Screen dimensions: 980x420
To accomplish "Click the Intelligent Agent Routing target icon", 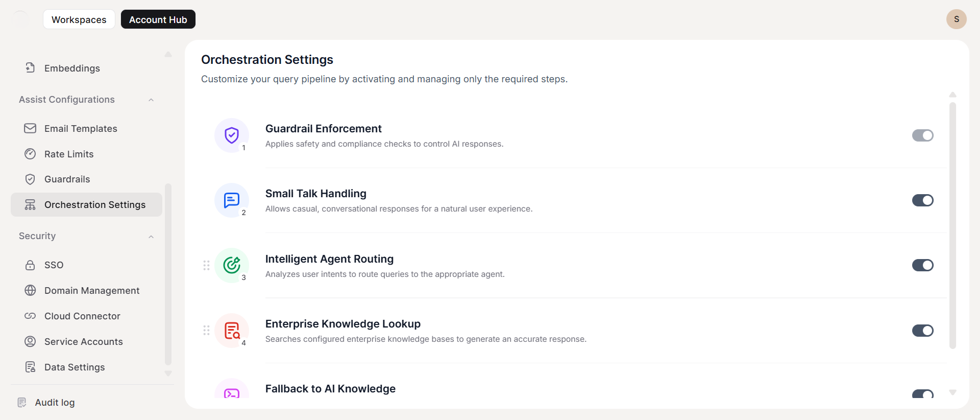I will pos(232,265).
